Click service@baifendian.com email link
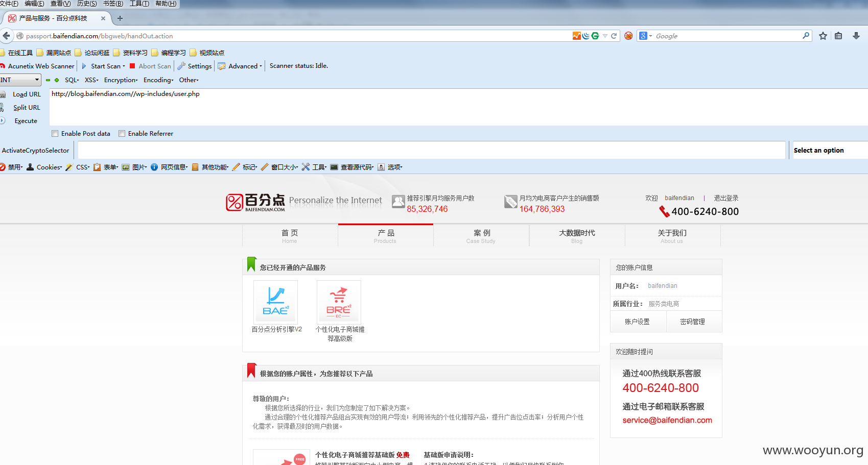868x465 pixels. tap(667, 420)
